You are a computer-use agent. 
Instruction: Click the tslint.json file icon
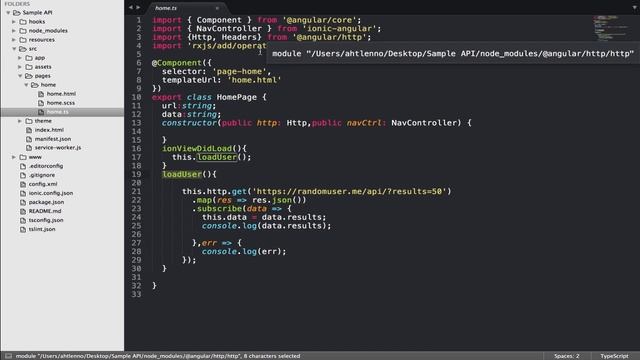(23, 229)
